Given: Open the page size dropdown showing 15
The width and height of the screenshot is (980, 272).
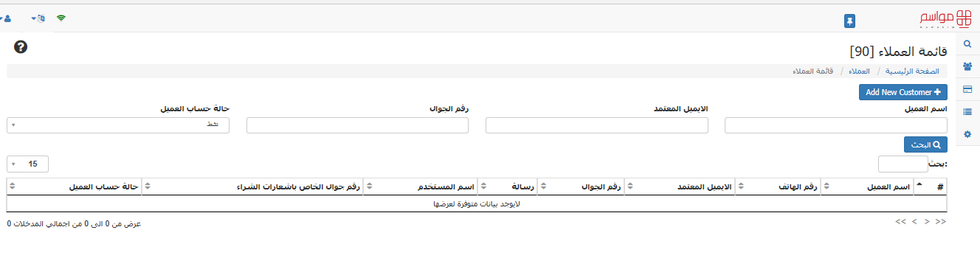Looking at the screenshot, I should pos(27,164).
